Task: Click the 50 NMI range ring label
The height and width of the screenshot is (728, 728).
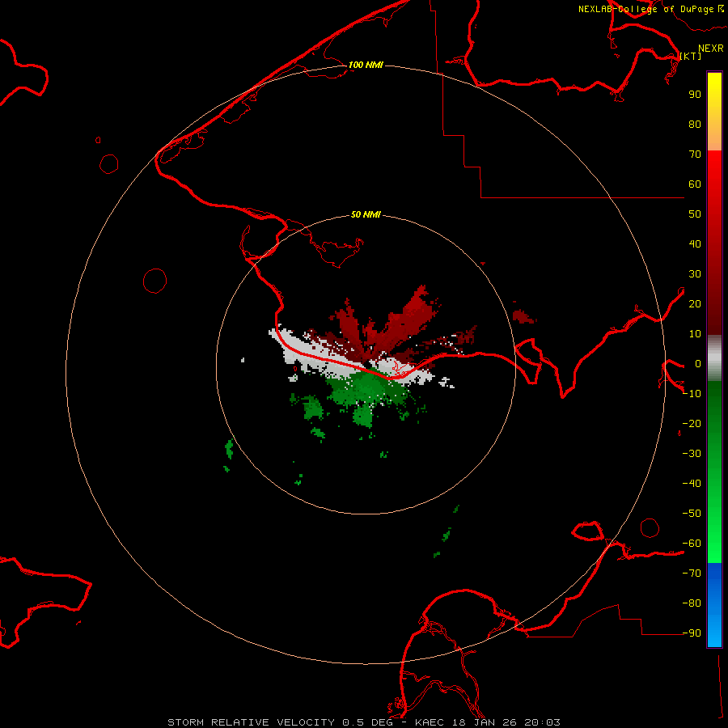Action: pyautogui.click(x=366, y=214)
